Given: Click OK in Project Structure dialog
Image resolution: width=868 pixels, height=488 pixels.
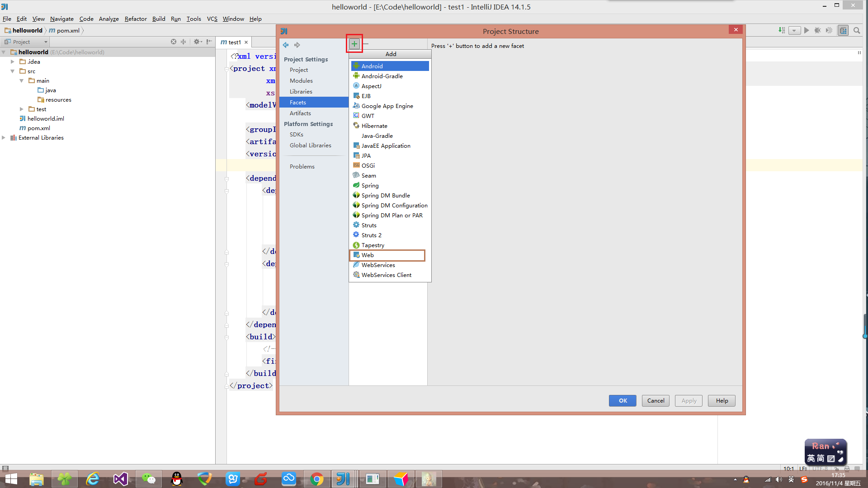Looking at the screenshot, I should coord(623,401).
